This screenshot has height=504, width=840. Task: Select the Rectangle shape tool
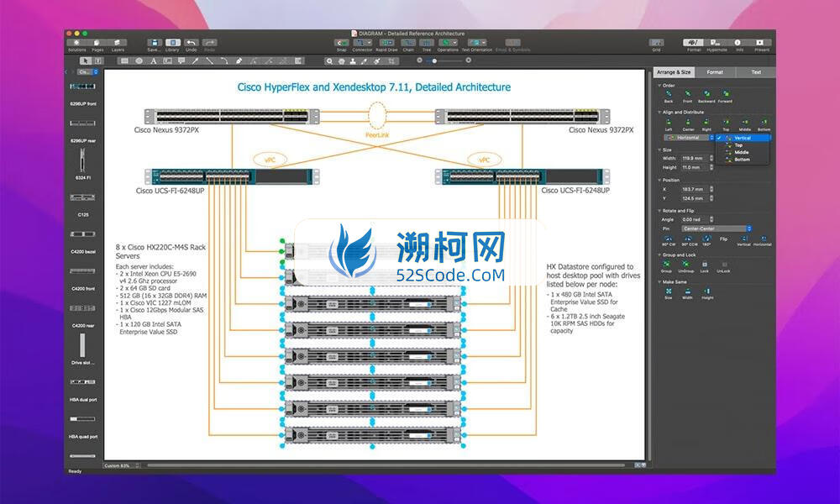click(x=124, y=61)
